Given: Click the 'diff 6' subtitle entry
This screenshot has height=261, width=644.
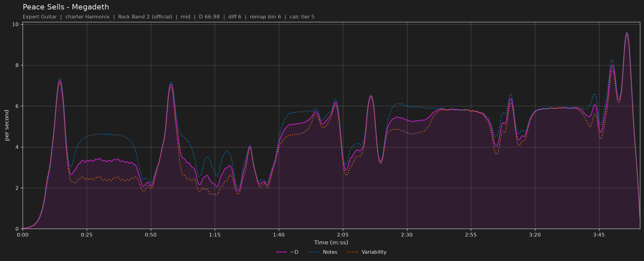Looking at the screenshot, I should tap(235, 17).
